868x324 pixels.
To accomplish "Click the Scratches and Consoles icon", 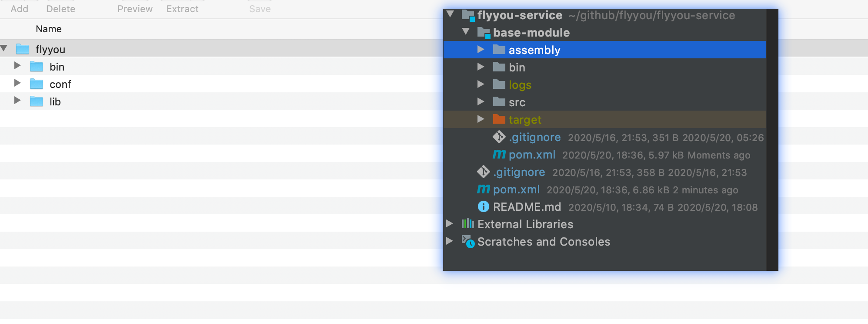I will pos(468,241).
